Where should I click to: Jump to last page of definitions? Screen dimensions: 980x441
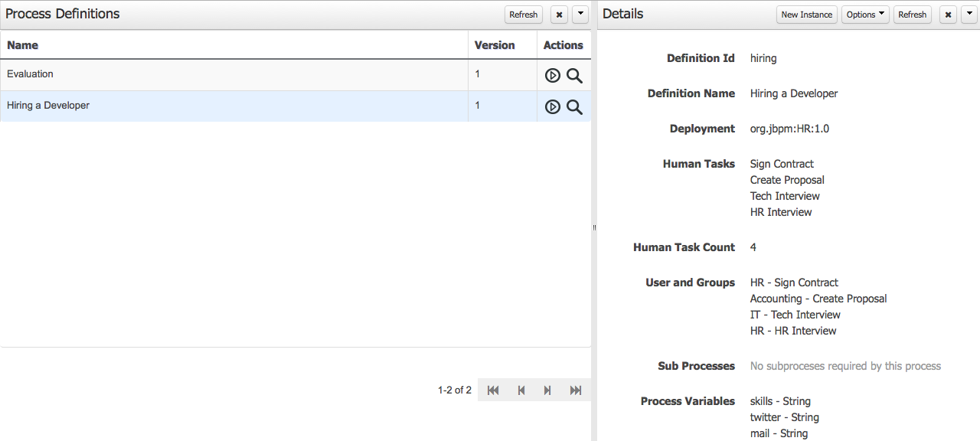576,390
